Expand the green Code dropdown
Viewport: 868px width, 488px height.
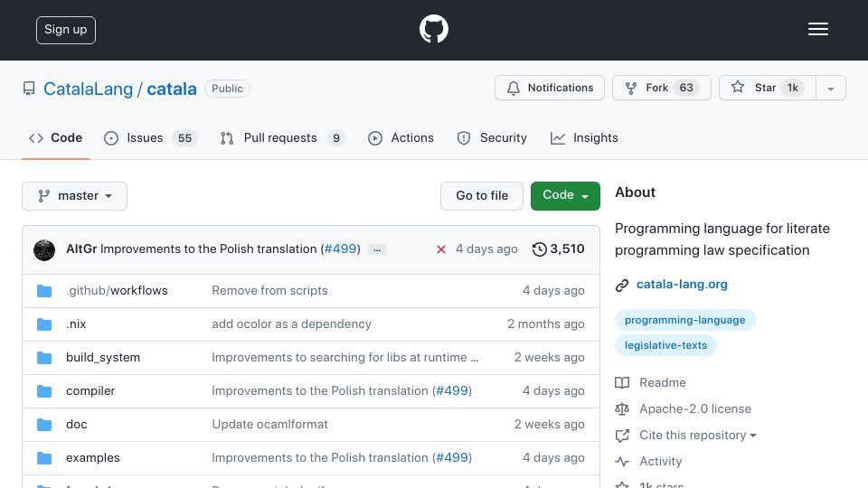[x=565, y=196]
